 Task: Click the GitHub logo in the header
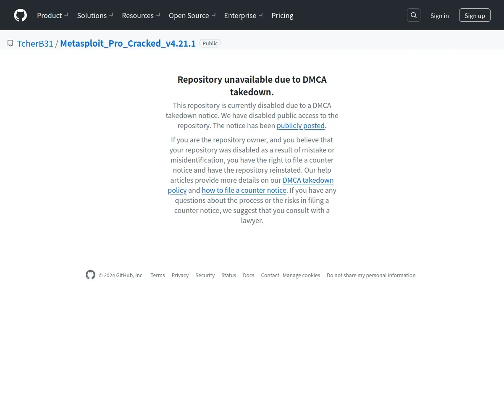pyautogui.click(x=20, y=16)
